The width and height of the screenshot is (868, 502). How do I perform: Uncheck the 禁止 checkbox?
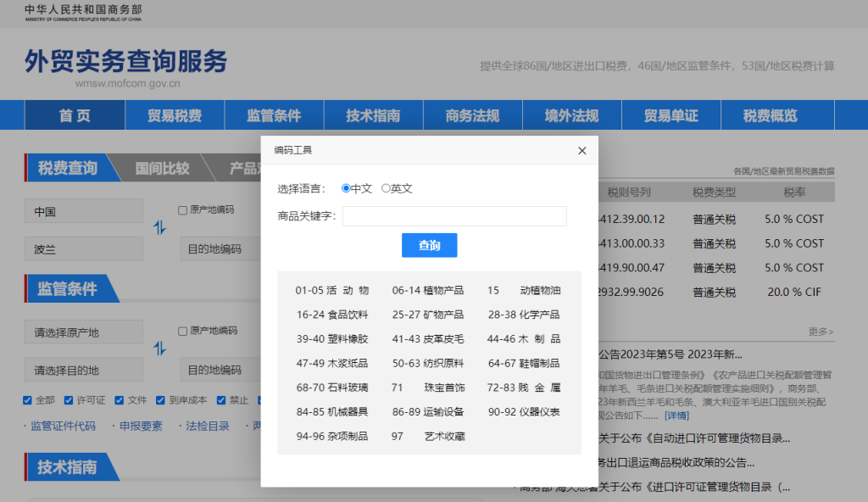pos(221,400)
